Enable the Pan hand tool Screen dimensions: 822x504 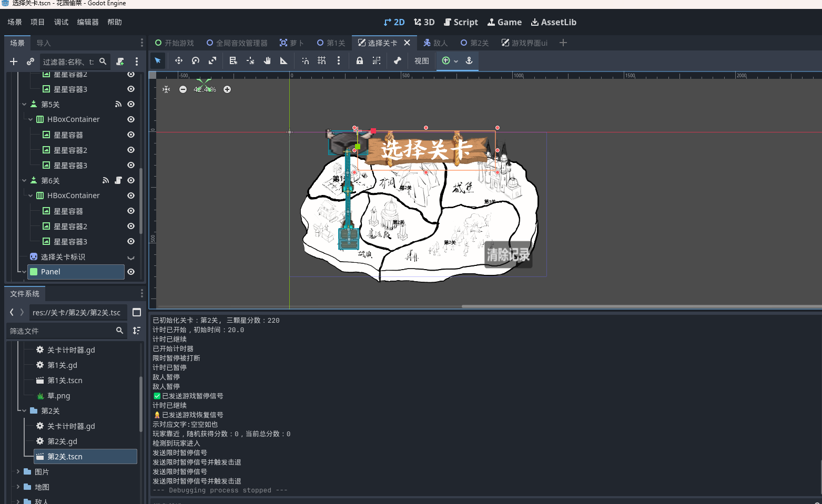(x=267, y=61)
